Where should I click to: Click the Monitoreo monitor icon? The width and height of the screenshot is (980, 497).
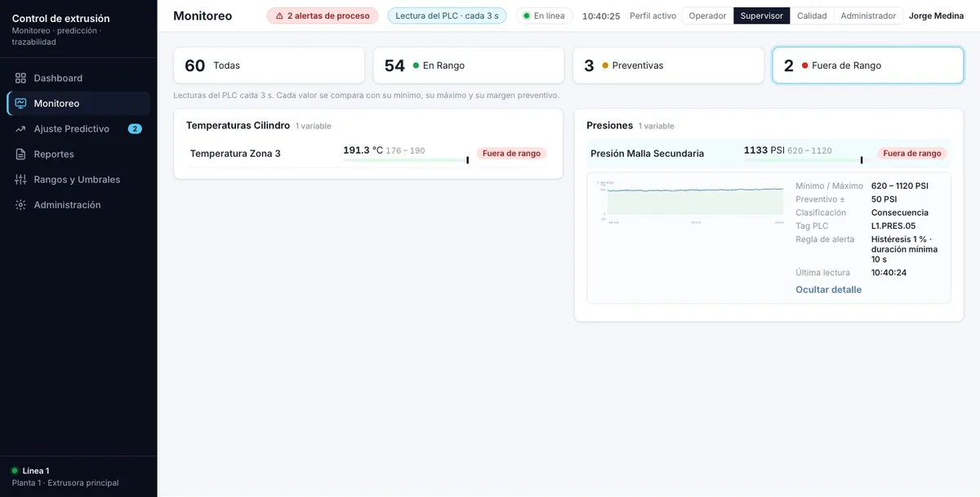(x=20, y=104)
